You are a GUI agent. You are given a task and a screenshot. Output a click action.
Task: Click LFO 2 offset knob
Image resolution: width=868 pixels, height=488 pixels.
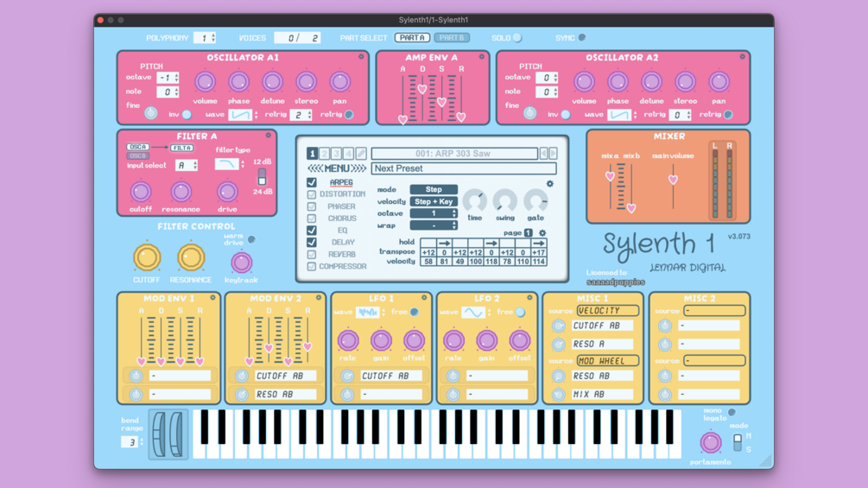(519, 340)
